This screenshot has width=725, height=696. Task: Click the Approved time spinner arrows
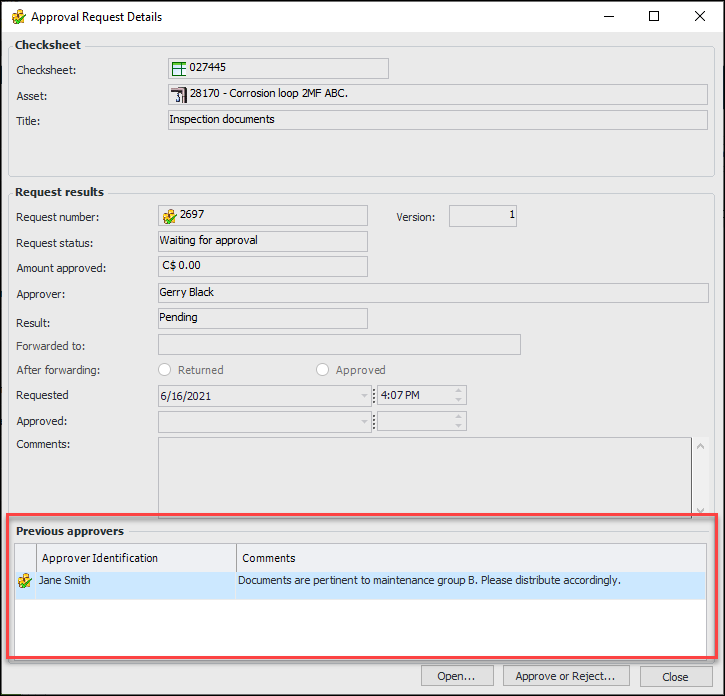(458, 422)
